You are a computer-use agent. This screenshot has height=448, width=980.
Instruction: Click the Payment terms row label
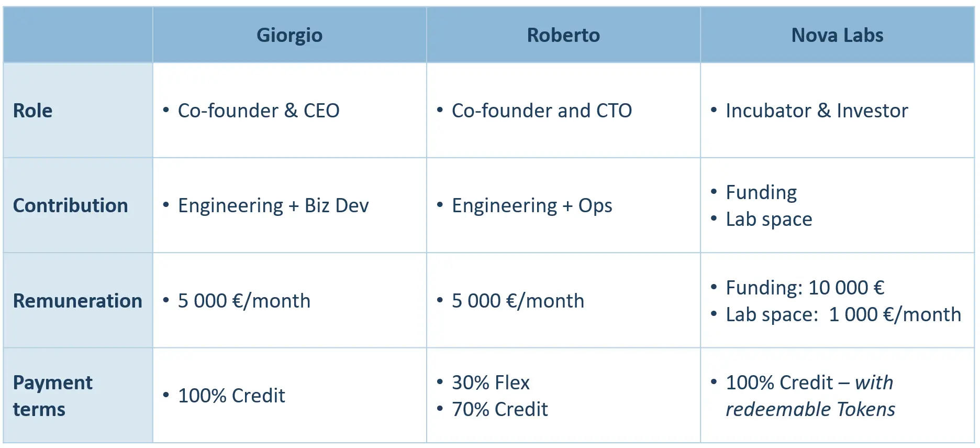tap(52, 396)
